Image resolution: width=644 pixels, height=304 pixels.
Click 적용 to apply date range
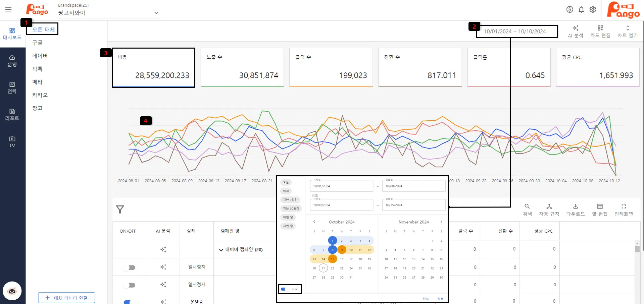pos(440,299)
